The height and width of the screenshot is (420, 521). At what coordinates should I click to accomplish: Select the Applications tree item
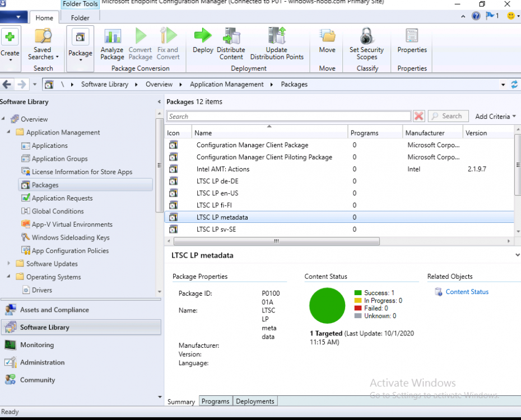click(x=49, y=146)
